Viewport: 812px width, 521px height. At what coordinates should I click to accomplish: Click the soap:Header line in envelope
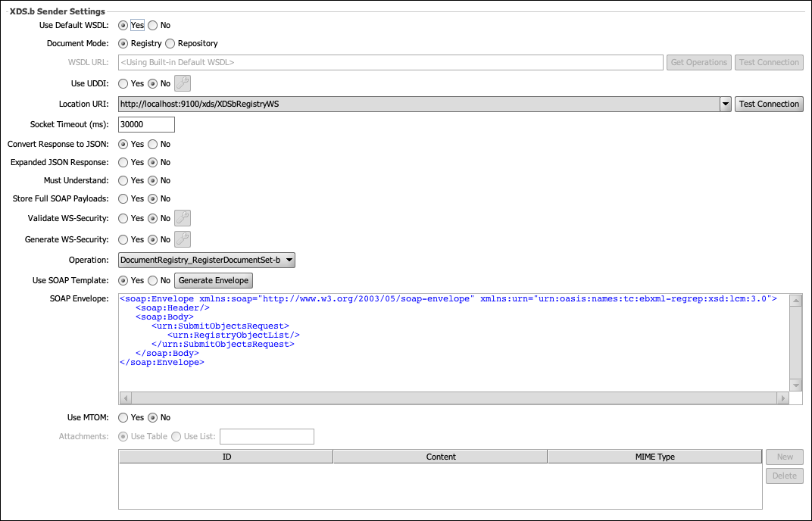173,307
